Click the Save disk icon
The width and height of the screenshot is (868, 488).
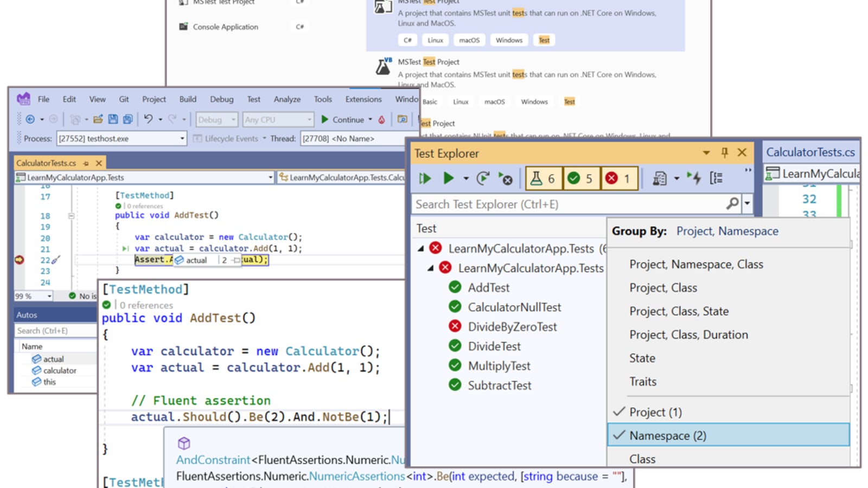click(113, 119)
